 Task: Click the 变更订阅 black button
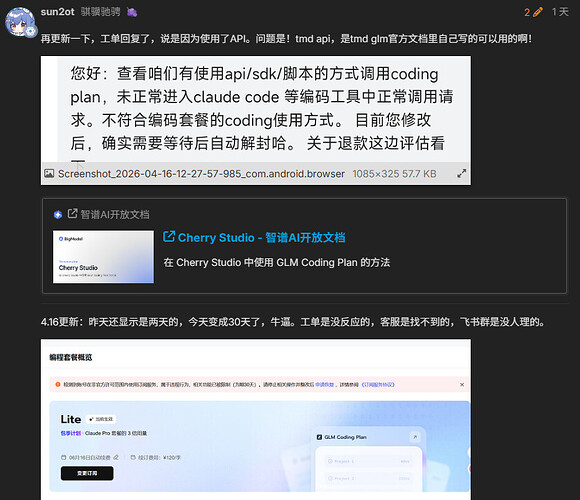click(87, 473)
